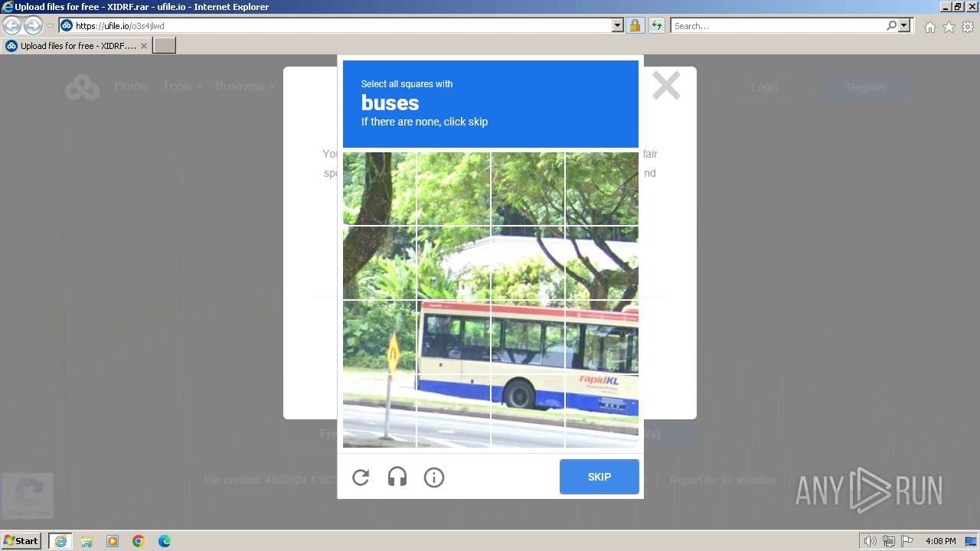The height and width of the screenshot is (551, 980).
Task: Open the Home nav link
Action: [x=131, y=86]
